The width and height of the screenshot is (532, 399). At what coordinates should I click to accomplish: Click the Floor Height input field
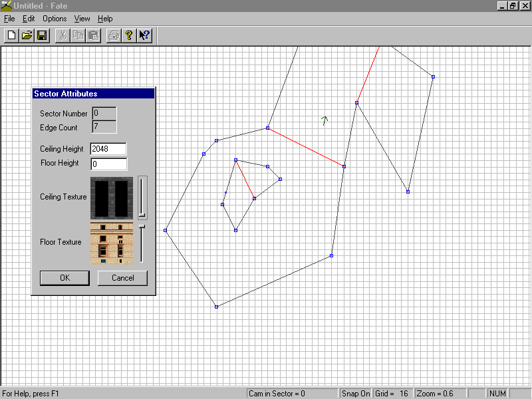109,164
